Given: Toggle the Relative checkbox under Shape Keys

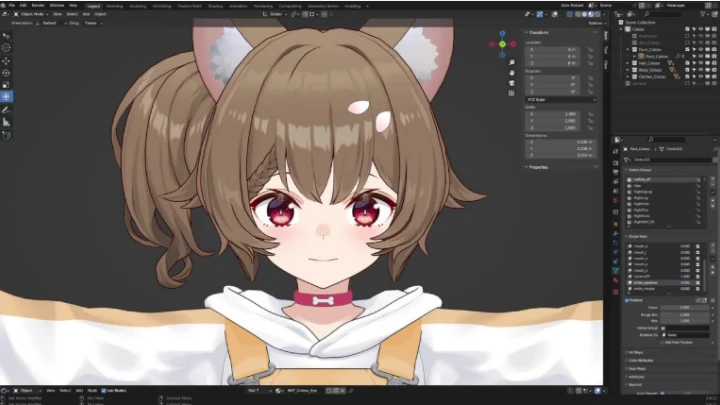Looking at the screenshot, I should 627,300.
